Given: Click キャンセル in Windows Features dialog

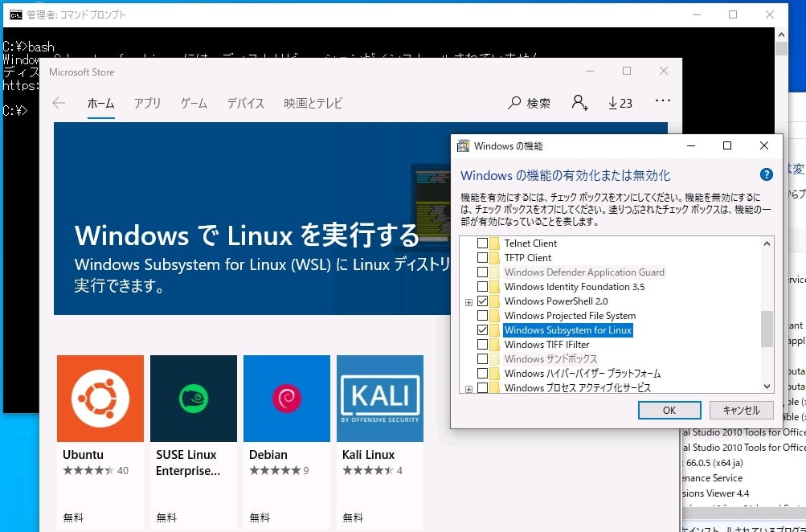Looking at the screenshot, I should (x=741, y=410).
